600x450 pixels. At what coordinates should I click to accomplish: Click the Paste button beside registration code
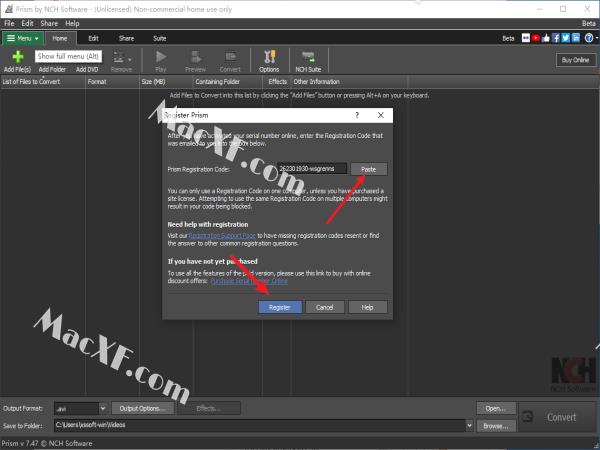[368, 169]
